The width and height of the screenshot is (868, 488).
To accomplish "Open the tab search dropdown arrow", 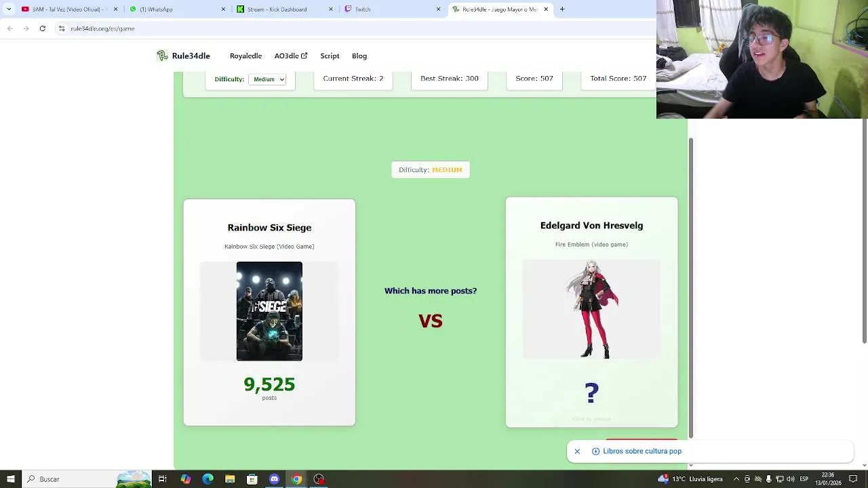I will tap(9, 9).
